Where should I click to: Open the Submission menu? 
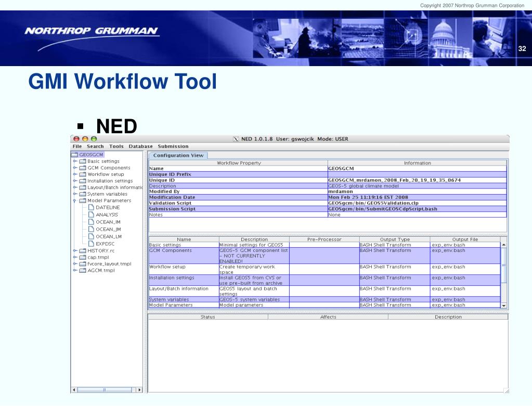pyautogui.click(x=173, y=146)
